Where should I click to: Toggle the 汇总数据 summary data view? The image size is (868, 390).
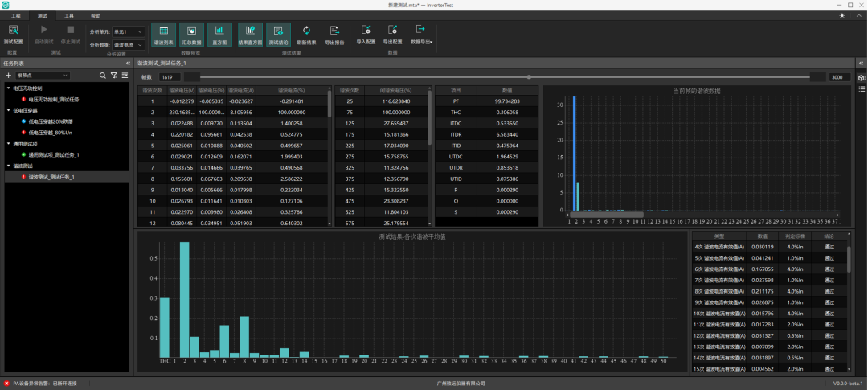(x=191, y=33)
